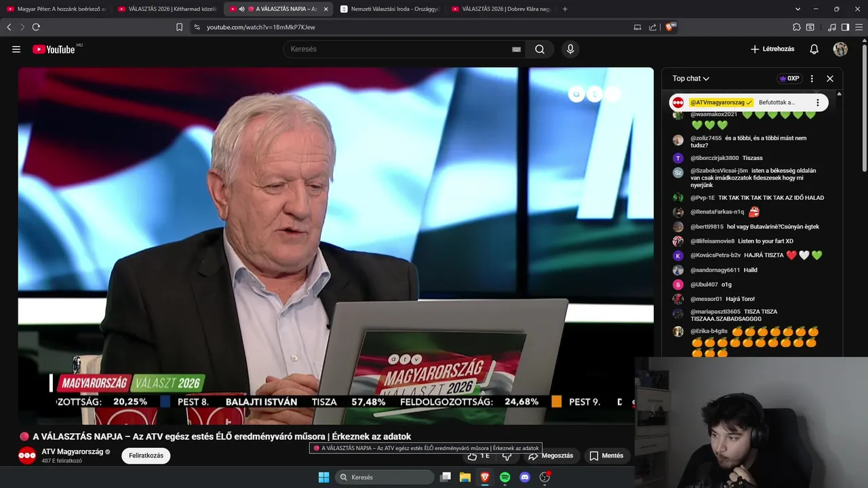Mute the playing tab via speaker icon
Viewport: 868px width, 488px height.
tap(241, 9)
